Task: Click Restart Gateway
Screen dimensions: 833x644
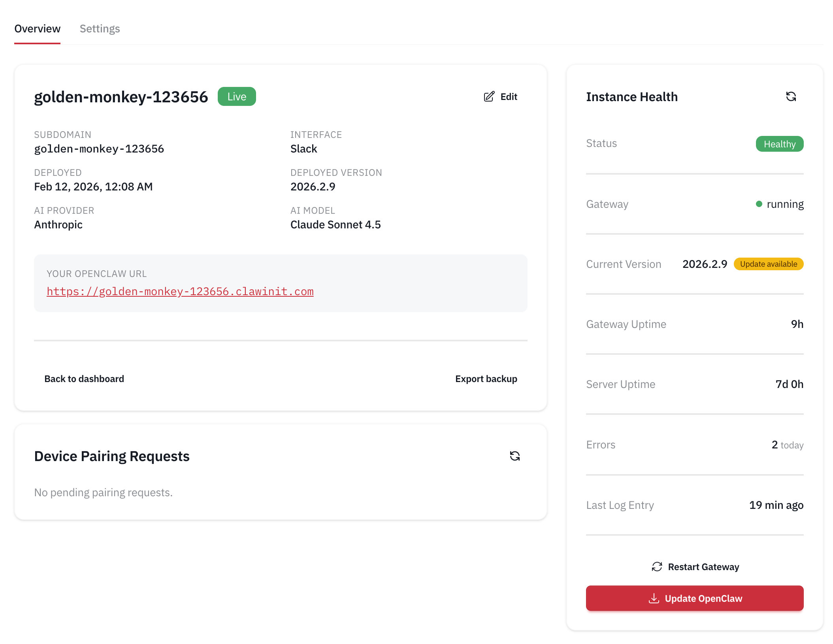Action: coord(703,567)
